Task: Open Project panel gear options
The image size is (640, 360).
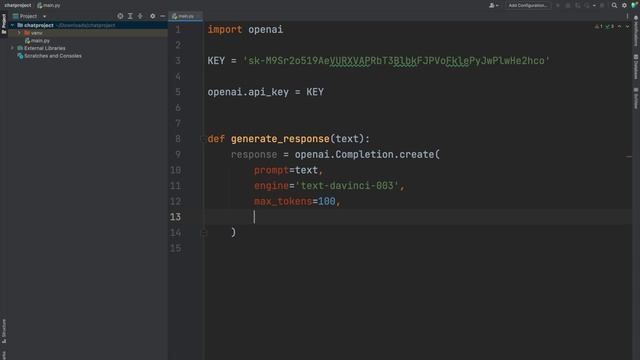Action: point(152,16)
